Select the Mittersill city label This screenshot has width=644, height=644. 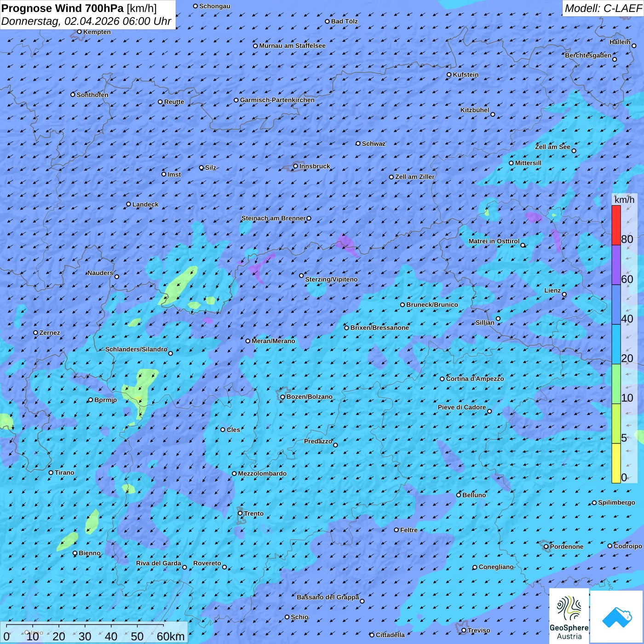(x=528, y=163)
